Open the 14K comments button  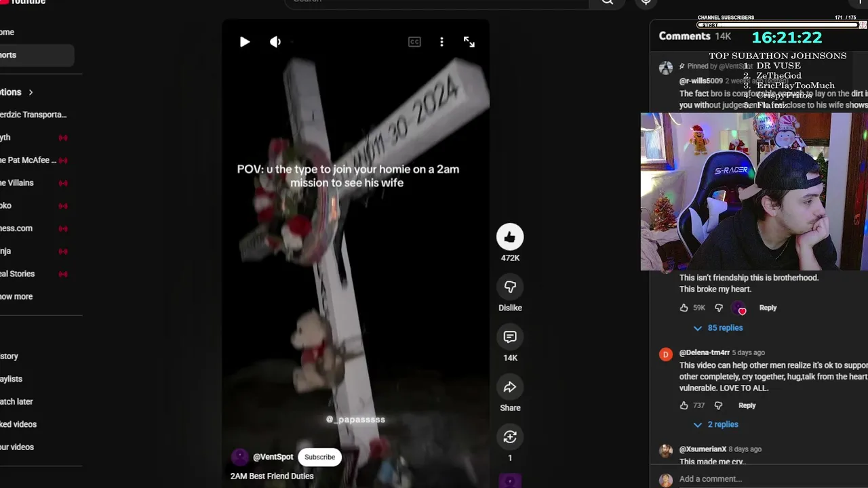click(510, 337)
